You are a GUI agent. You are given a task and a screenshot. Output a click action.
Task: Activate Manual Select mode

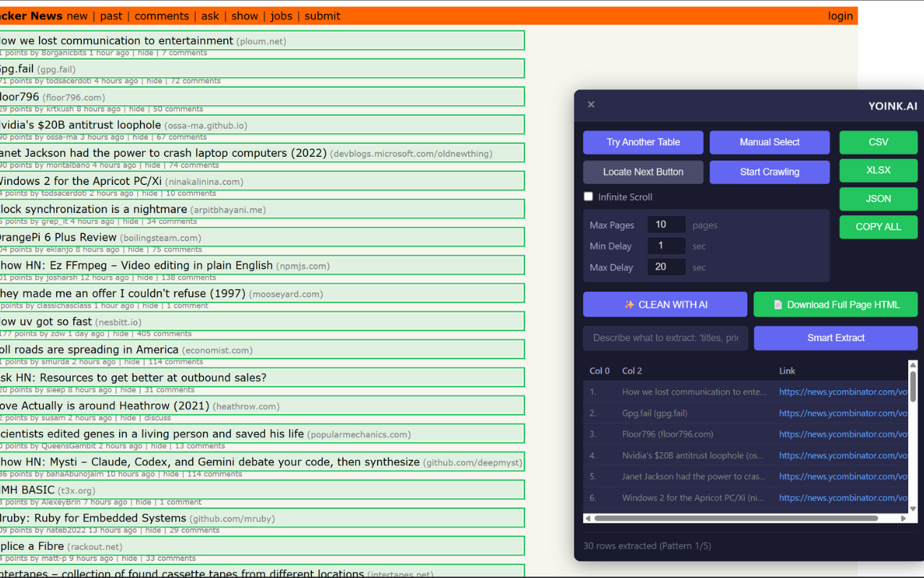pos(769,142)
